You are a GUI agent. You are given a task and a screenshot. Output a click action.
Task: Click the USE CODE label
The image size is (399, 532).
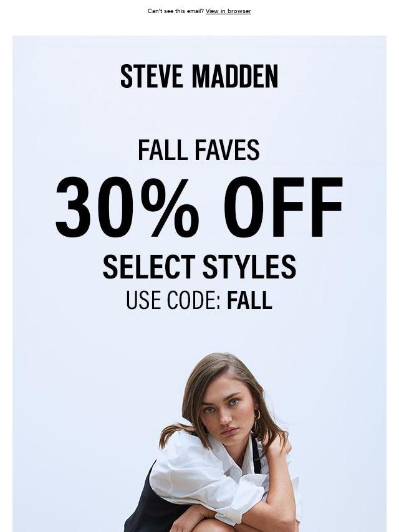(173, 300)
